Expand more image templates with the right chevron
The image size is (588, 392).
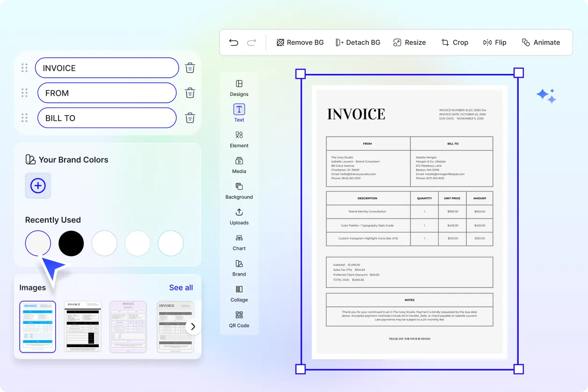click(x=192, y=326)
